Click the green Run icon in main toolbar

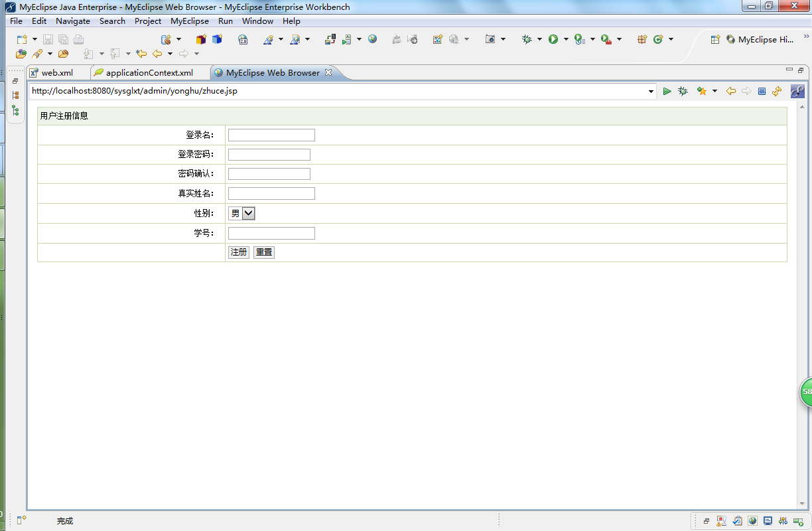point(553,40)
